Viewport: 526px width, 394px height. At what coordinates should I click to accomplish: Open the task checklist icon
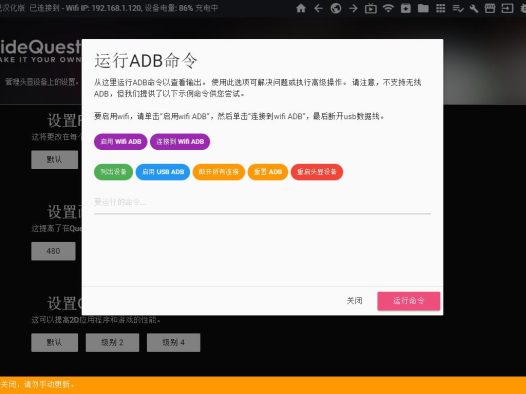[x=458, y=8]
